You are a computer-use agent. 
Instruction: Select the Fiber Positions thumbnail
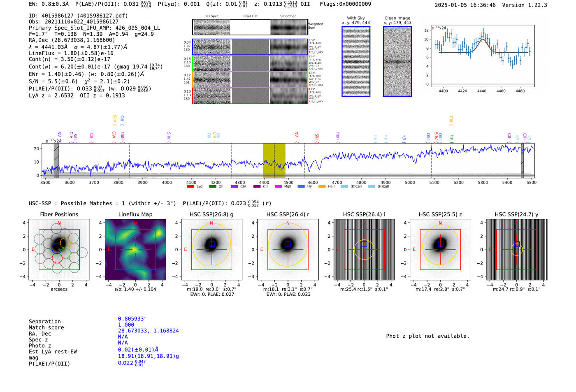pos(59,250)
